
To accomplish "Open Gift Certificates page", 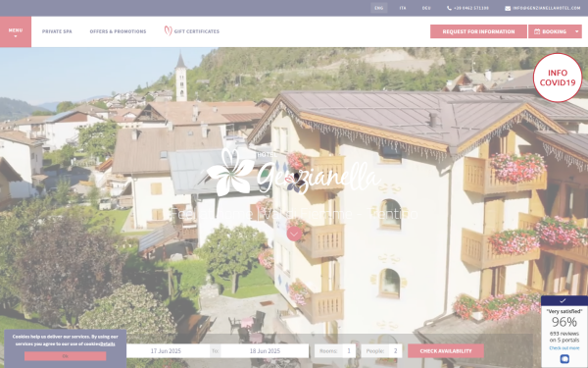I will (x=197, y=31).
